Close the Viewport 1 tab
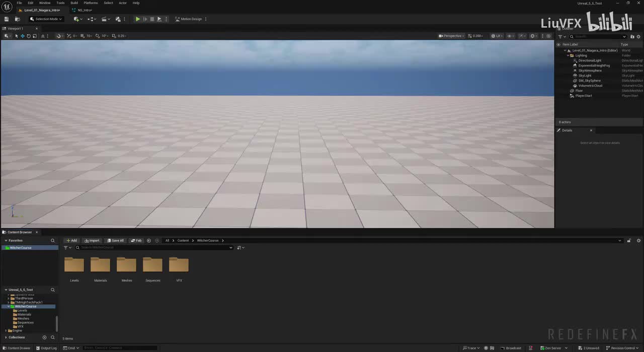Viewport: 644px width, 352px height. tap(36, 29)
